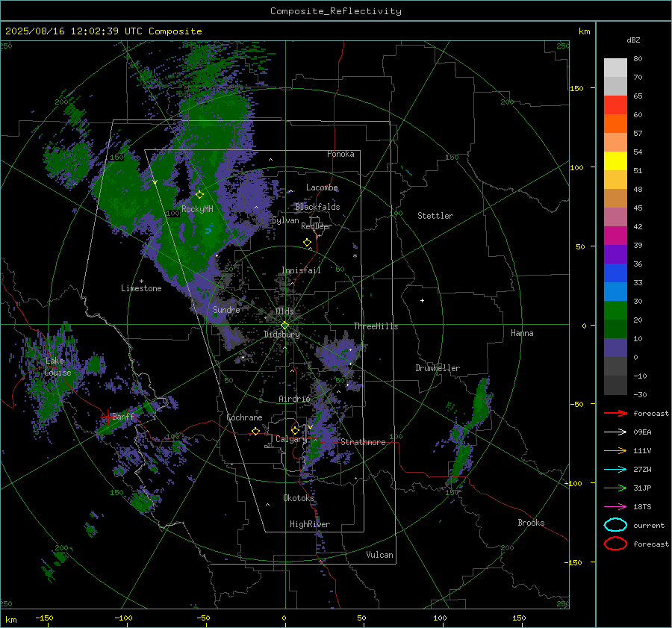Click the white 09EA arrow legend icon
Viewport: 672px width, 628px height.
coord(615,432)
